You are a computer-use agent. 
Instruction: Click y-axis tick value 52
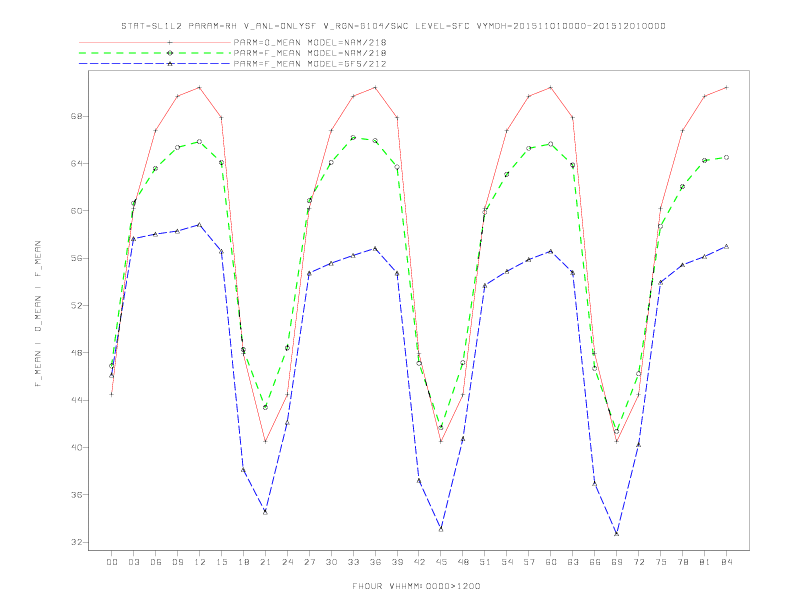(x=76, y=305)
